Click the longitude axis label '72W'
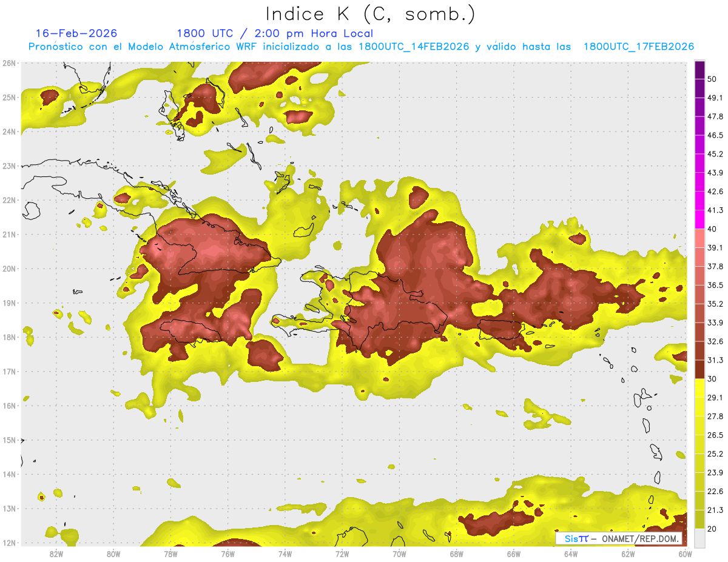728x562 pixels. [342, 554]
